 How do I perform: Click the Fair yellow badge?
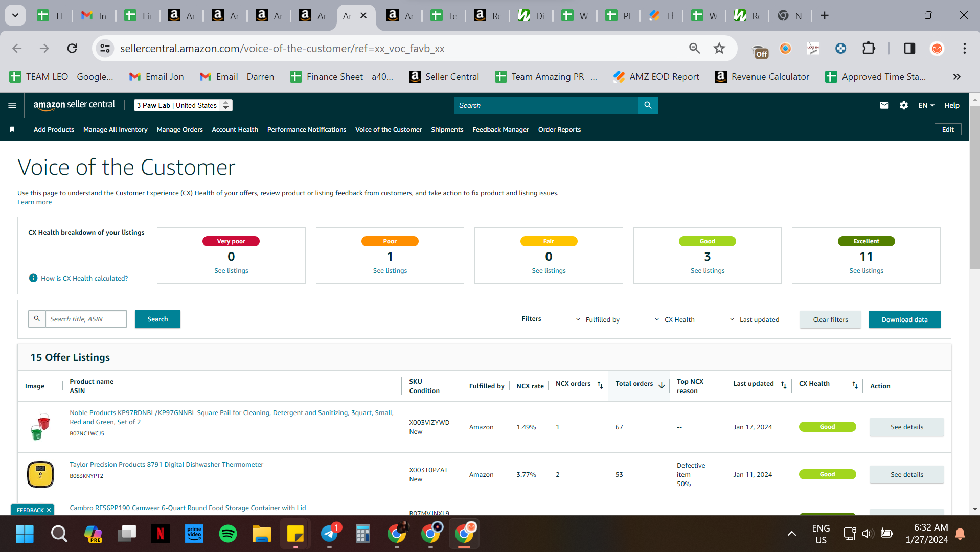point(549,241)
